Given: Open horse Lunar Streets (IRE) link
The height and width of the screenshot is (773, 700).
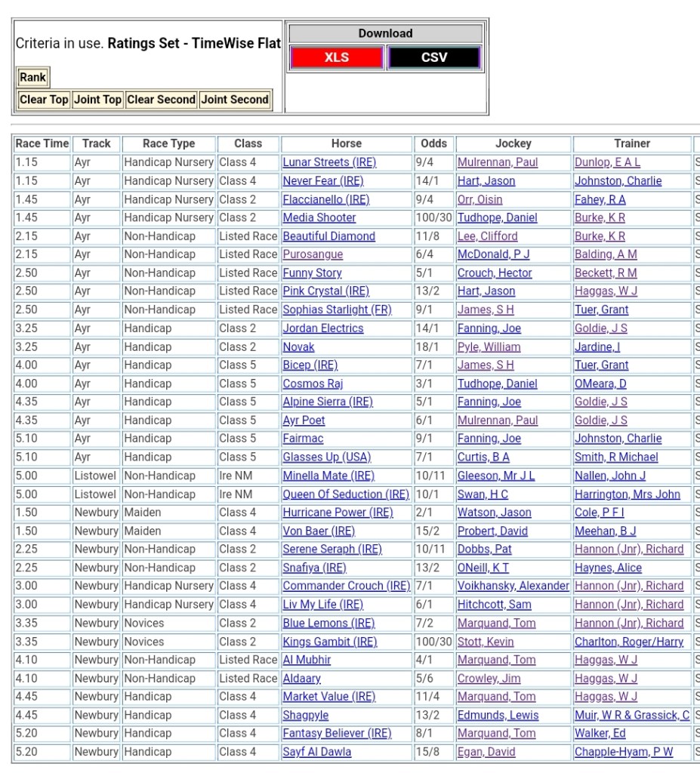Looking at the screenshot, I should (329, 162).
